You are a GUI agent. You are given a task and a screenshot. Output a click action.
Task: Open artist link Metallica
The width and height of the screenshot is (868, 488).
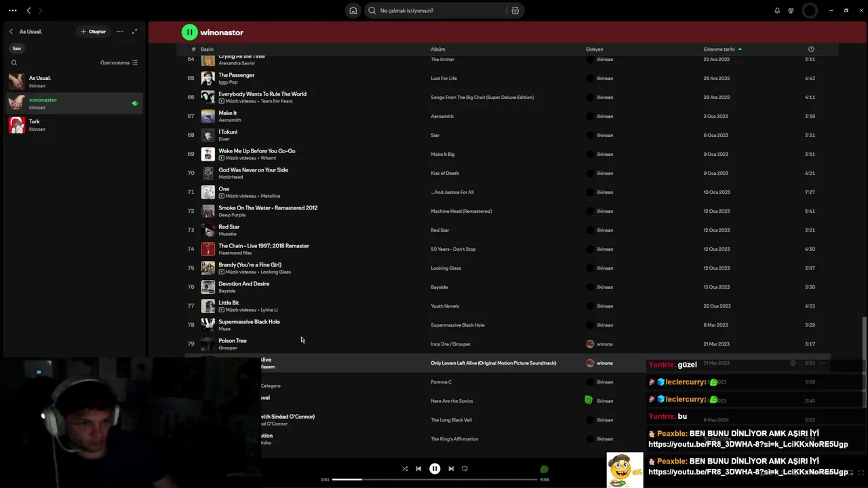point(271,196)
